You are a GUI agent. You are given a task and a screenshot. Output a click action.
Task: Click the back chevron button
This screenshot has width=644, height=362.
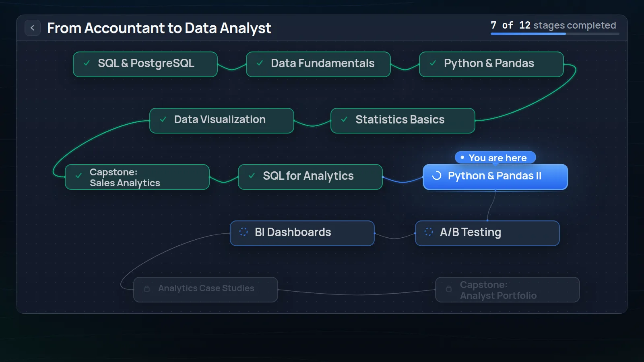[x=33, y=28]
